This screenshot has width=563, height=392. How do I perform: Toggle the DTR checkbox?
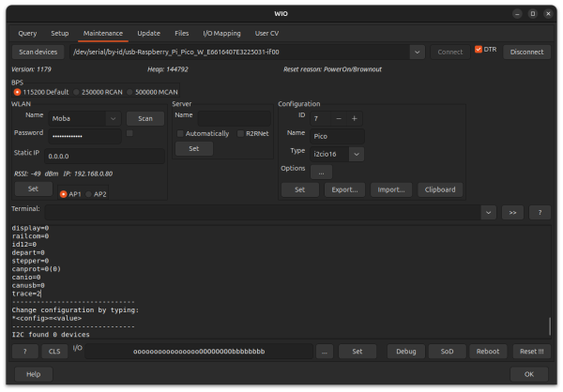[479, 50]
